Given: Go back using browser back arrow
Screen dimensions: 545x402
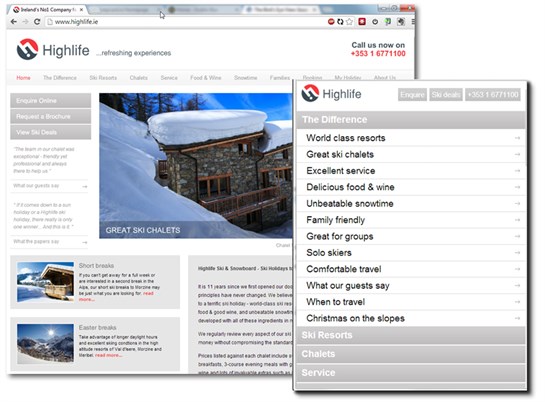Looking at the screenshot, I should coord(13,22).
